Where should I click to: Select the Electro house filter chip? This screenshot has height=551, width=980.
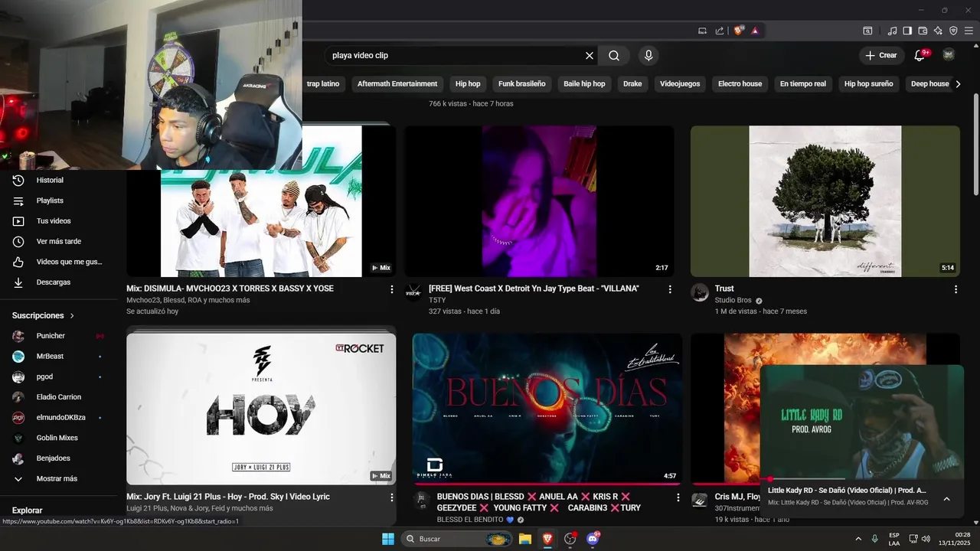point(740,83)
